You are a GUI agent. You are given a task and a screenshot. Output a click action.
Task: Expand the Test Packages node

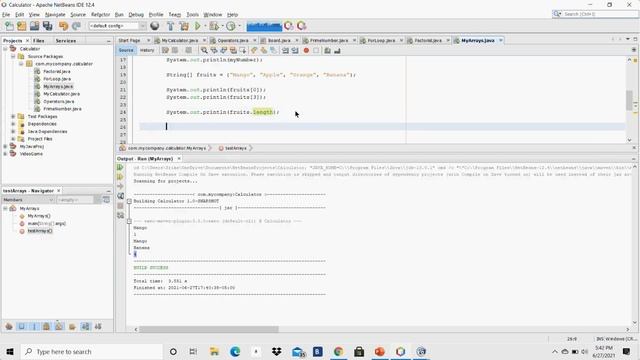13,116
